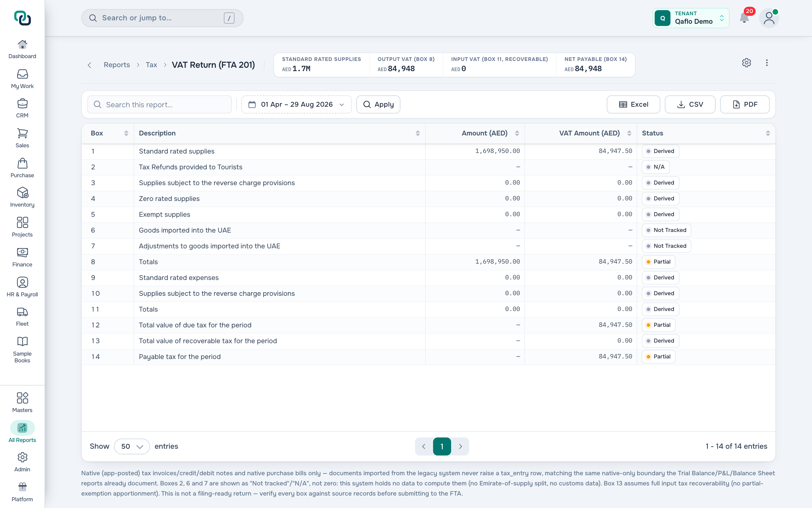Click the Apply button
The width and height of the screenshot is (812, 508).
378,104
